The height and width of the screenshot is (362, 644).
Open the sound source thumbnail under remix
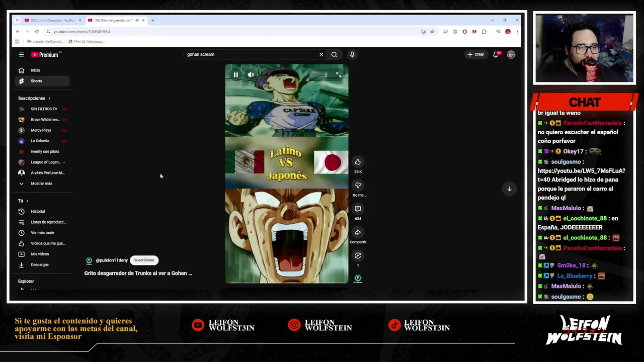(x=358, y=278)
